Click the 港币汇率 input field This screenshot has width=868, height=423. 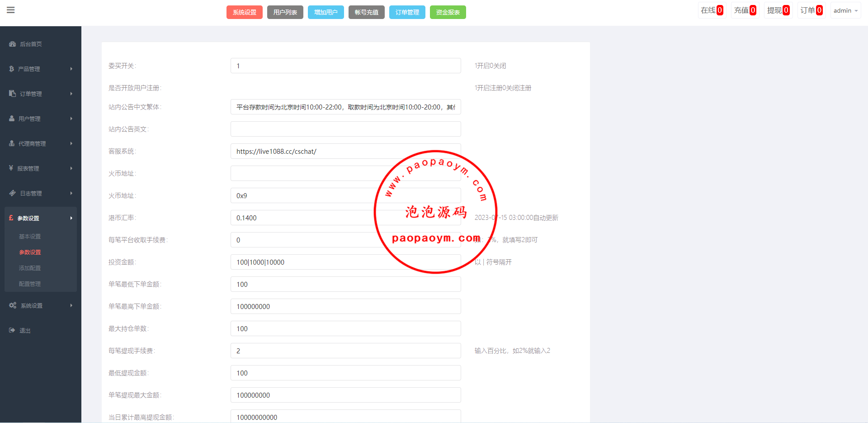click(345, 218)
